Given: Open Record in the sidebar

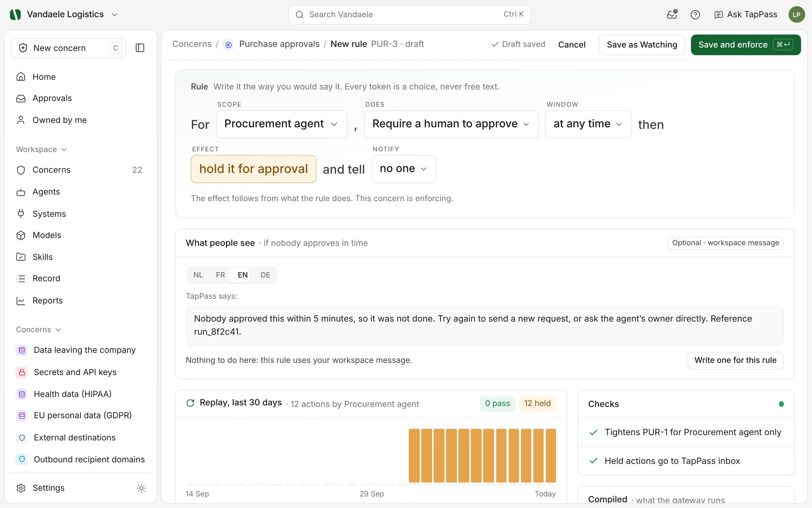Looking at the screenshot, I should point(80,278).
